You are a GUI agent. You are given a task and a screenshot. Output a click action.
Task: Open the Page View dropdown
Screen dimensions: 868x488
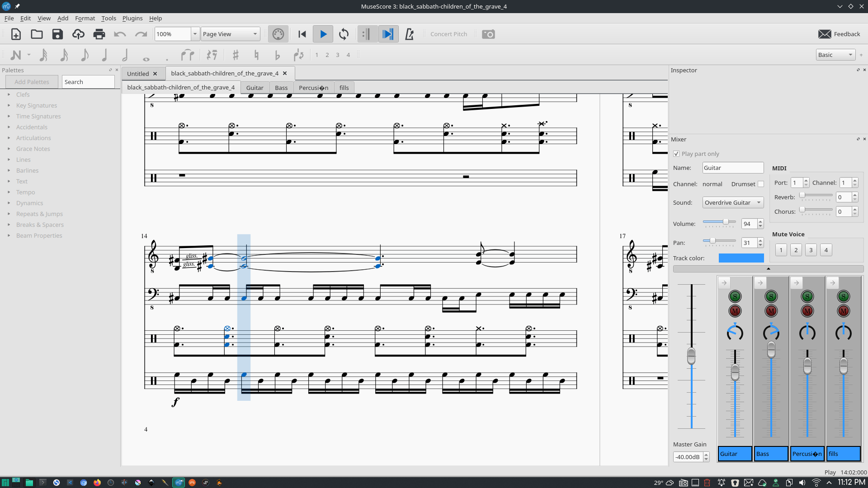click(230, 34)
